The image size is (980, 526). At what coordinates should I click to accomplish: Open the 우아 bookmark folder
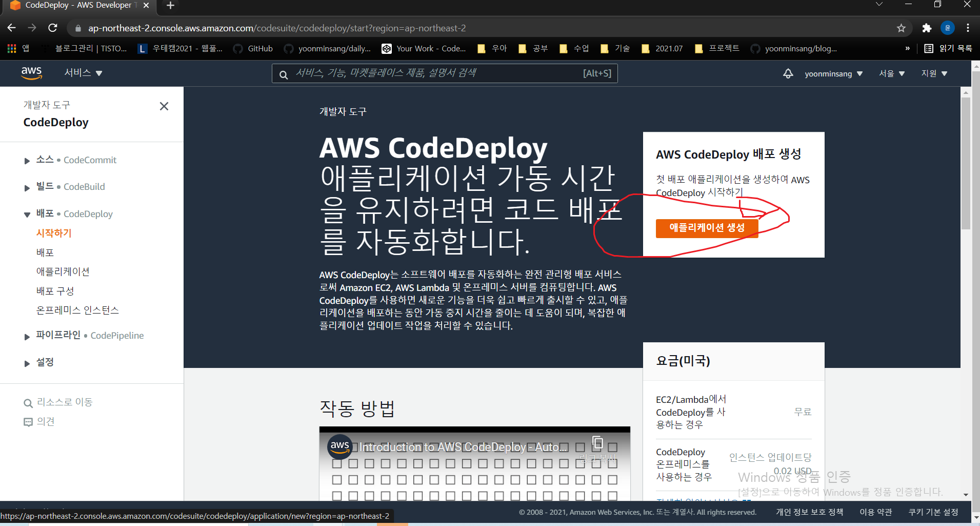click(x=492, y=48)
